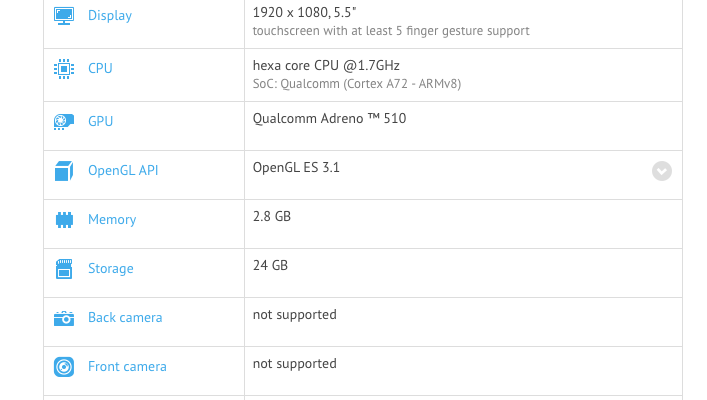This screenshot has height=400, width=707.
Task: Click the GPU graphics card icon
Action: point(64,122)
